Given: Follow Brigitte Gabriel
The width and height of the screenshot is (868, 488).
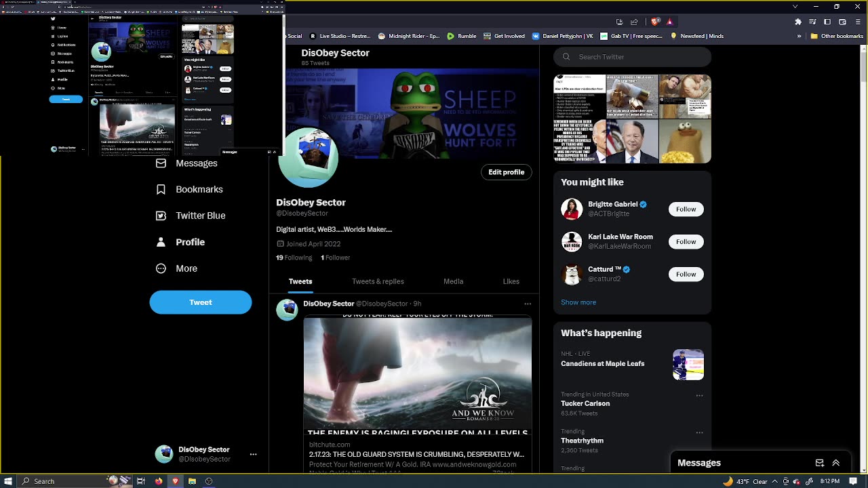Looking at the screenshot, I should click(x=686, y=209).
